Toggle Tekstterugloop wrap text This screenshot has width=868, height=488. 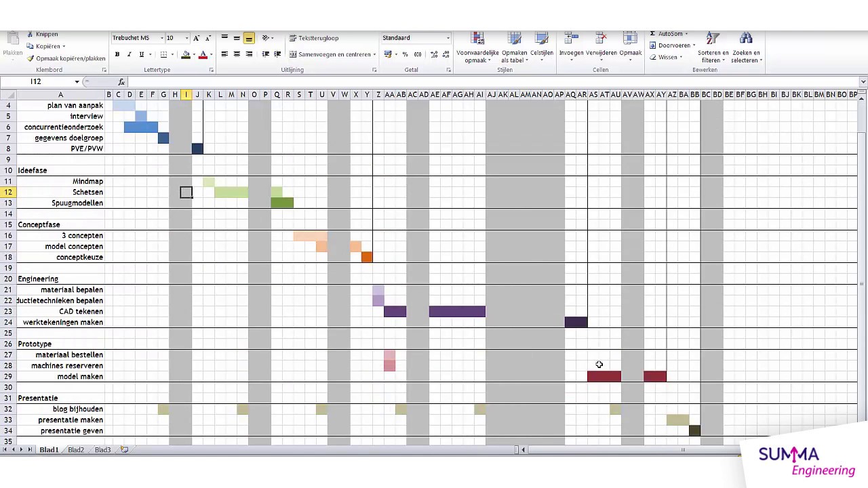click(314, 38)
